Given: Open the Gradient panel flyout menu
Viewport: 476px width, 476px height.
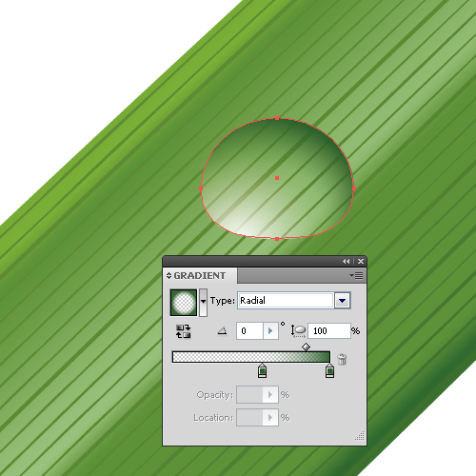Looking at the screenshot, I should (356, 275).
